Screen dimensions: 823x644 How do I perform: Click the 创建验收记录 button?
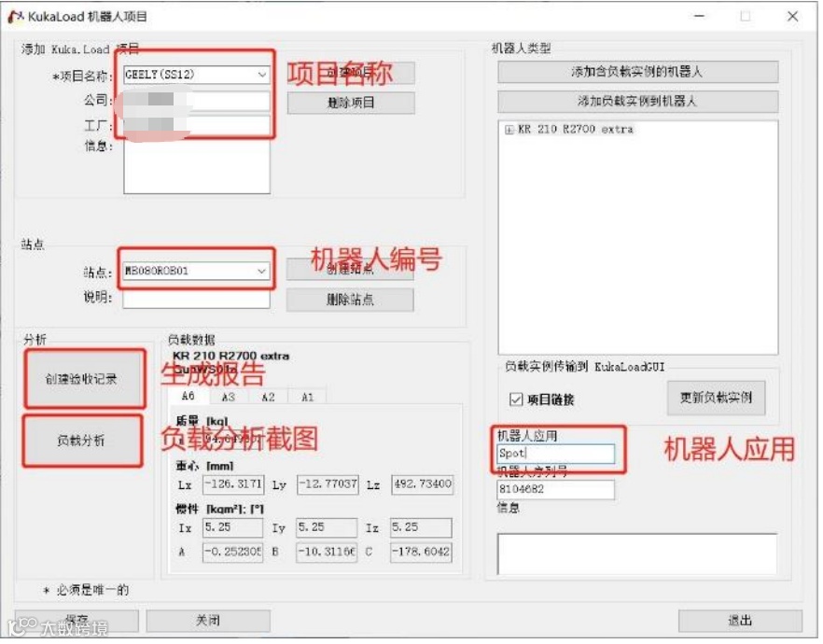84,379
